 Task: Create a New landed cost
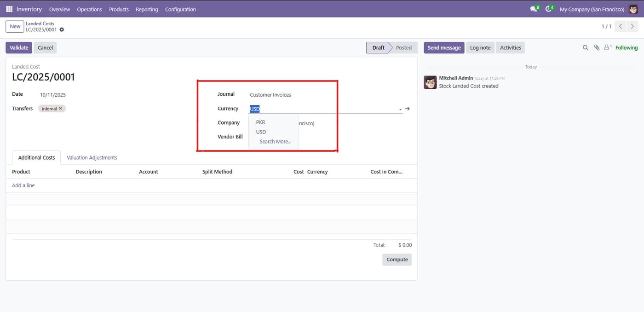point(15,26)
